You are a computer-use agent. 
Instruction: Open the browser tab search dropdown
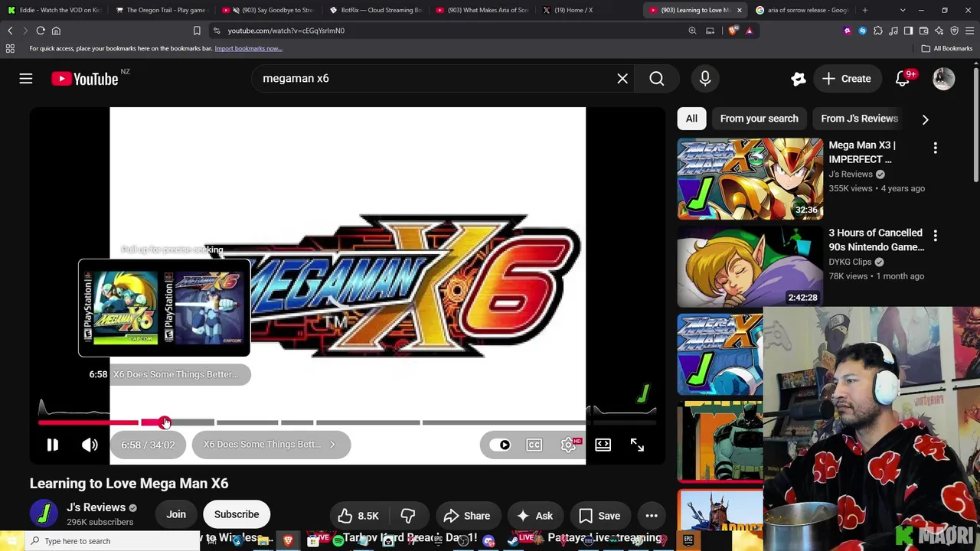point(903,10)
